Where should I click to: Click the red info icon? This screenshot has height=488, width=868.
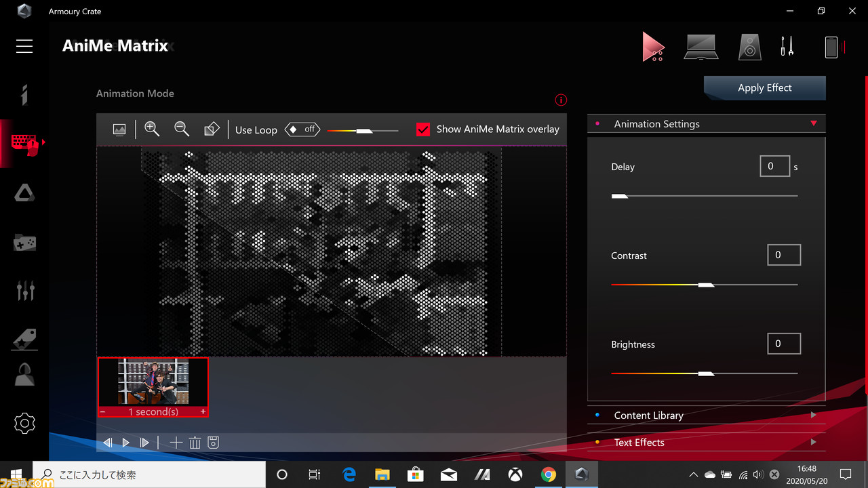coord(561,100)
